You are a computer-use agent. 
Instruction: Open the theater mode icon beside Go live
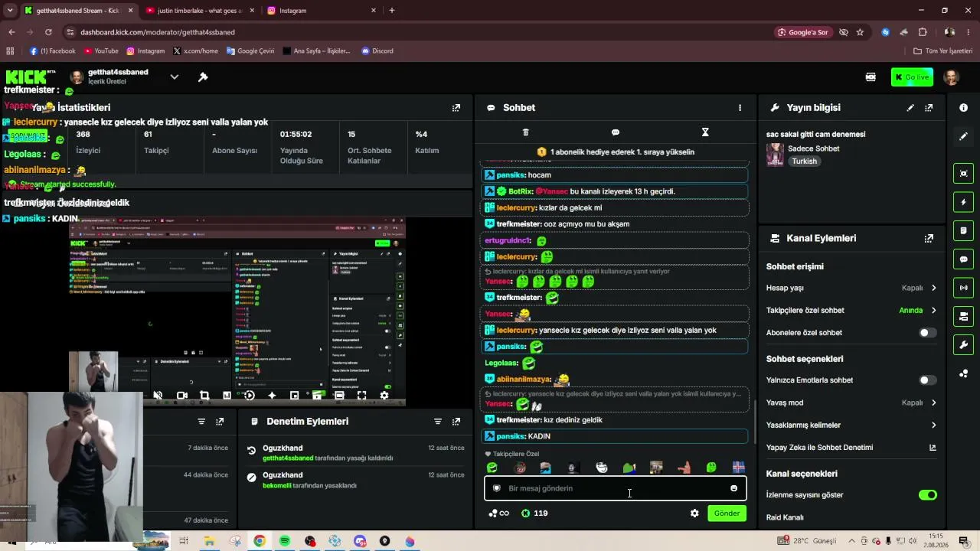tap(871, 77)
